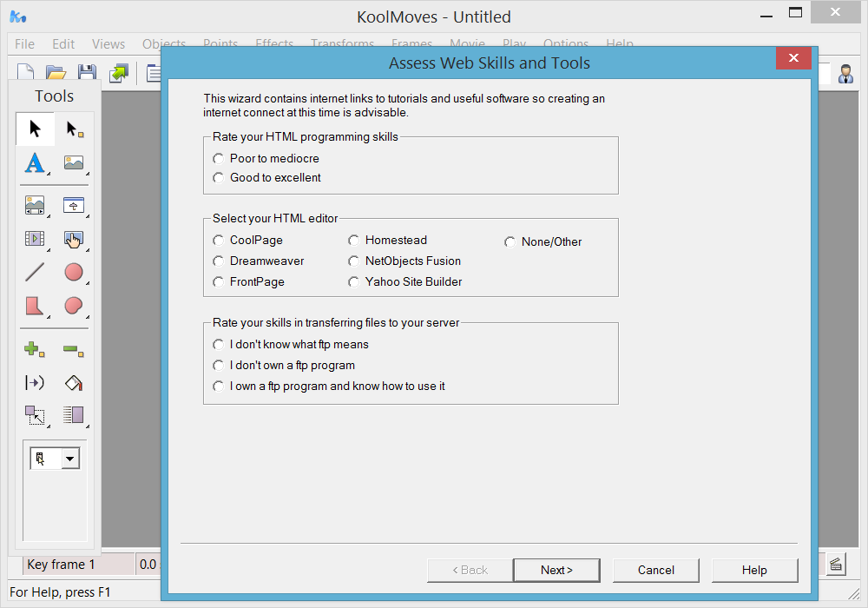
Task: Cancel the Assess Web Skills wizard
Action: click(x=656, y=571)
